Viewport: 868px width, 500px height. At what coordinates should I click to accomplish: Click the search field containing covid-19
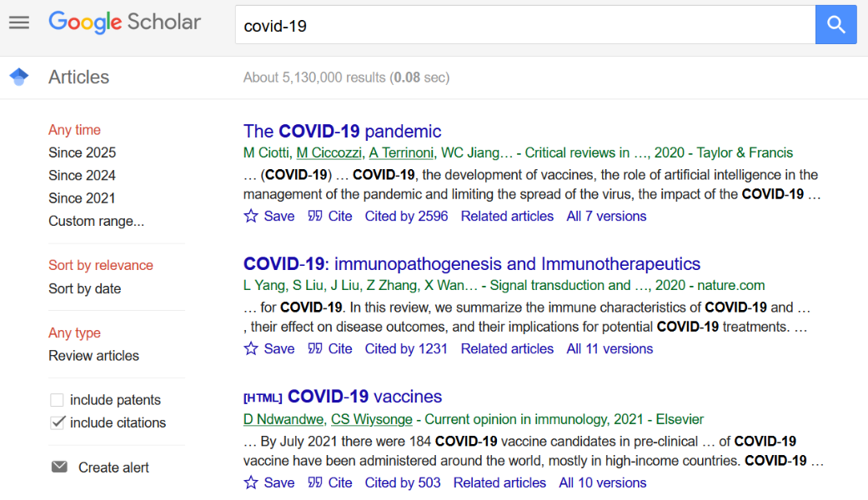(x=525, y=26)
